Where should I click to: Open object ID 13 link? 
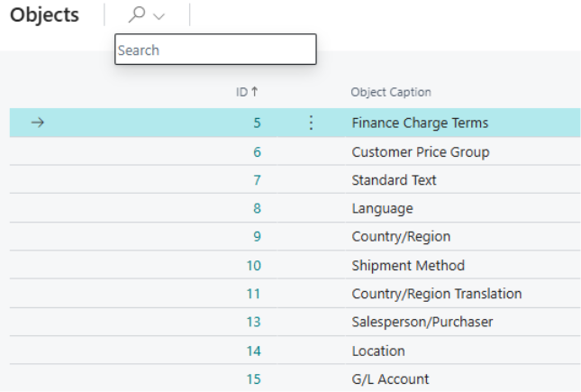[x=253, y=323]
